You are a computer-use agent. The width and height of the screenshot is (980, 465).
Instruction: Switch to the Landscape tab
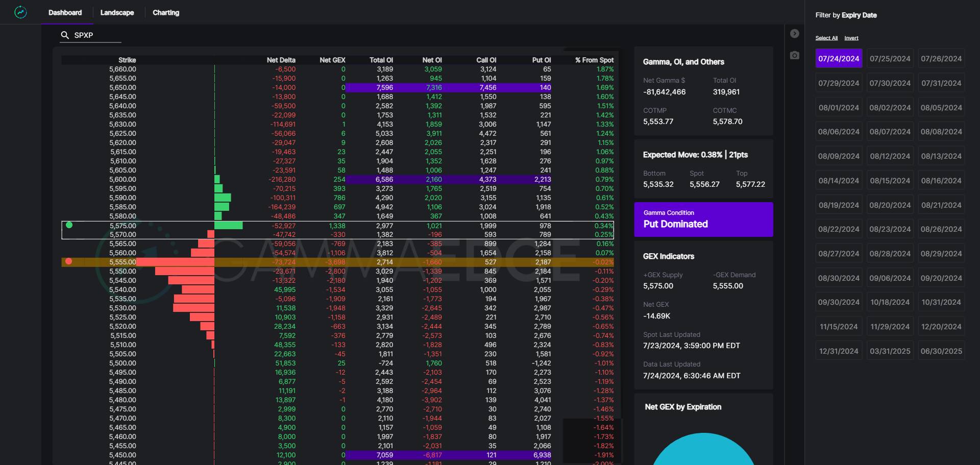[x=117, y=13]
